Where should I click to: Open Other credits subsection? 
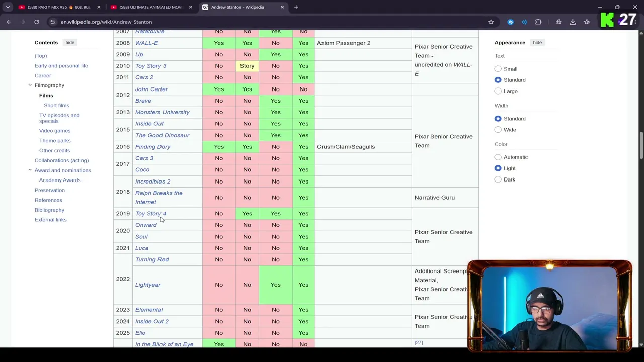54,151
